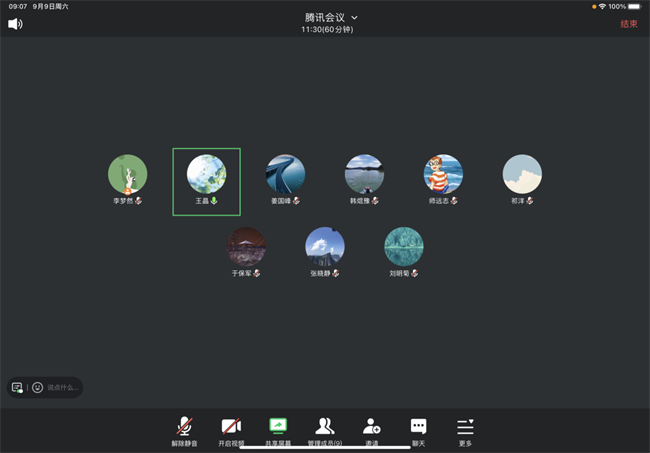This screenshot has height=453, width=650.
Task: Click the name label 姜国峰
Action: click(x=281, y=201)
